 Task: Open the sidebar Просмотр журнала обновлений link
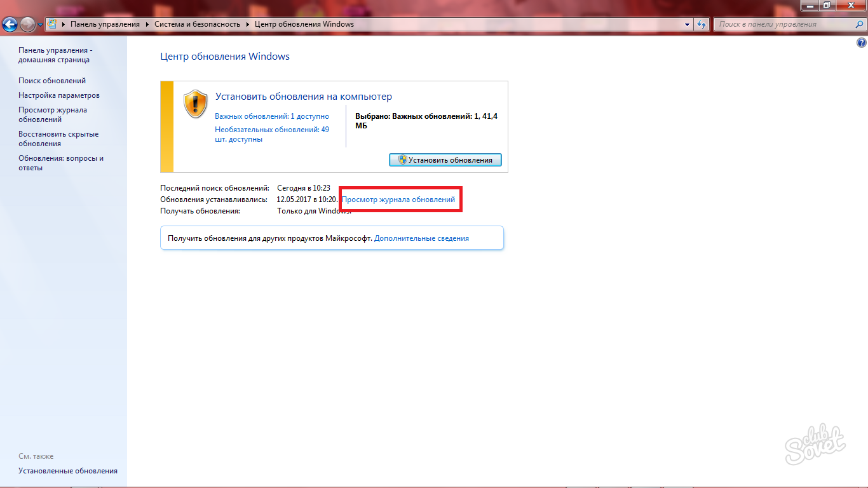53,114
